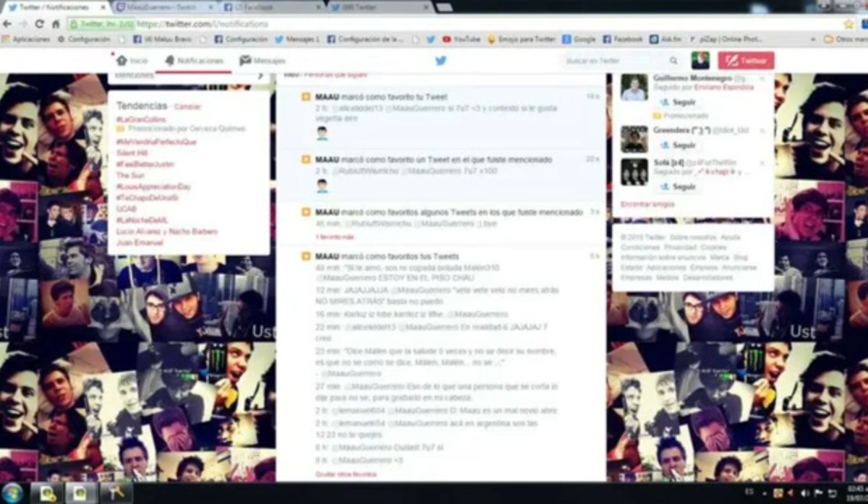
Task: Click the search magnifier icon
Action: click(x=673, y=61)
